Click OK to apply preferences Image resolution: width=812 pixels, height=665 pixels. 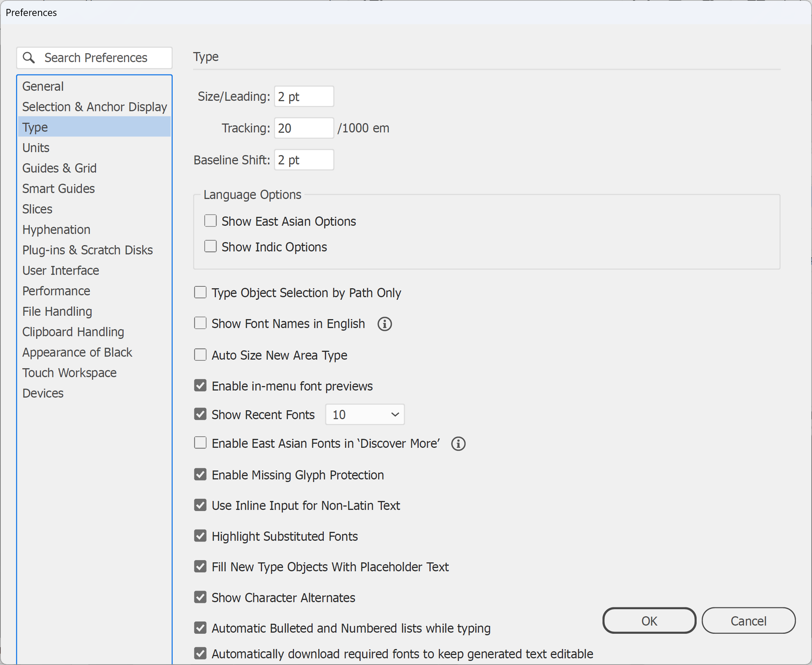(649, 621)
